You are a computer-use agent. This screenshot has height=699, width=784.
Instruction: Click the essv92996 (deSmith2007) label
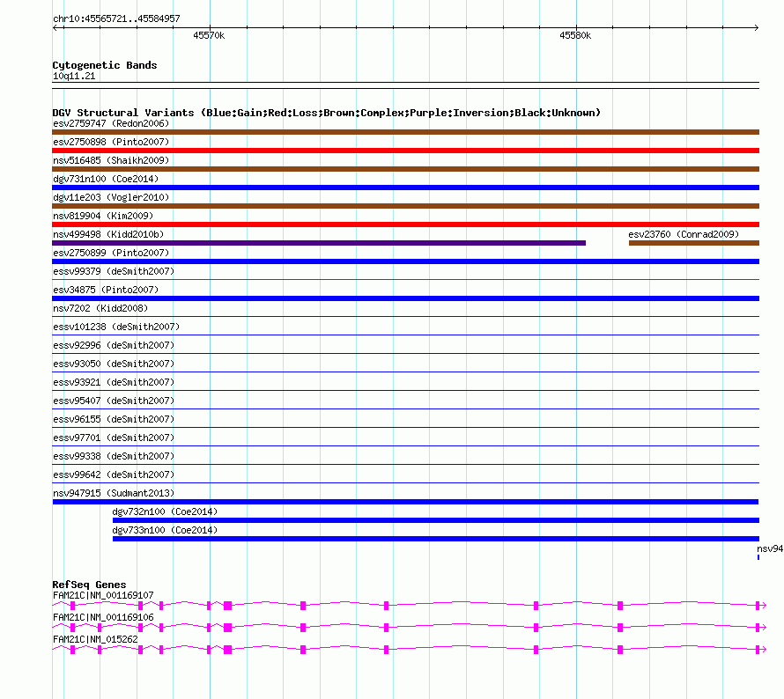coord(114,345)
